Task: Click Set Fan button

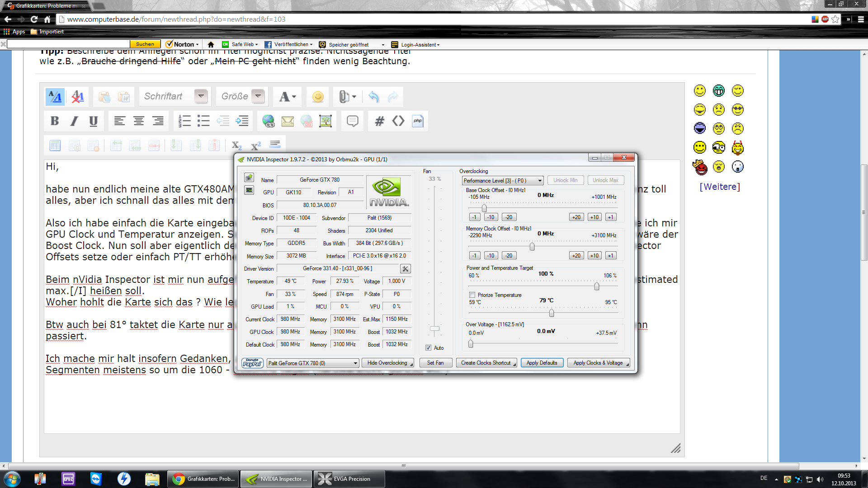Action: coord(435,363)
